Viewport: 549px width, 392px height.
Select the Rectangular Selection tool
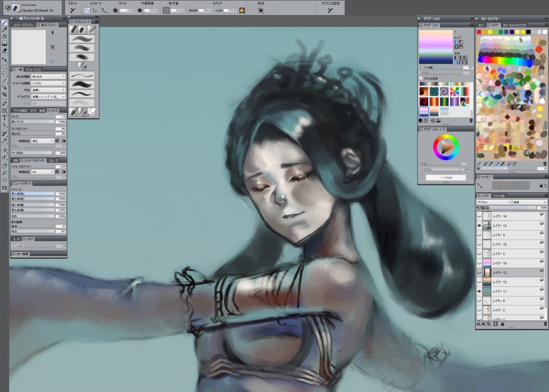click(5, 67)
